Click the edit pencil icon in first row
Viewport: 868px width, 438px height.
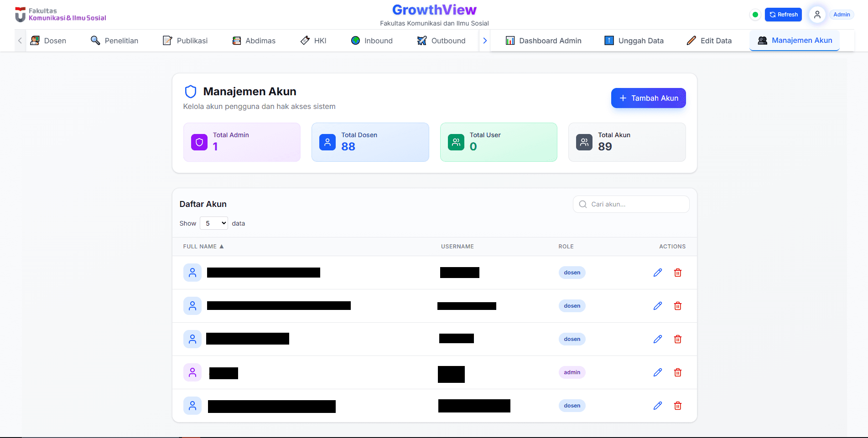click(x=657, y=273)
